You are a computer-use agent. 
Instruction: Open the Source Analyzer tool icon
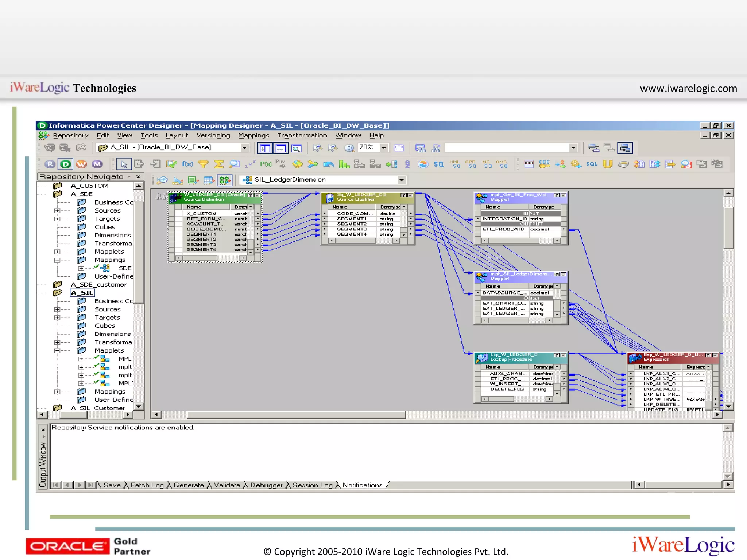point(162,180)
